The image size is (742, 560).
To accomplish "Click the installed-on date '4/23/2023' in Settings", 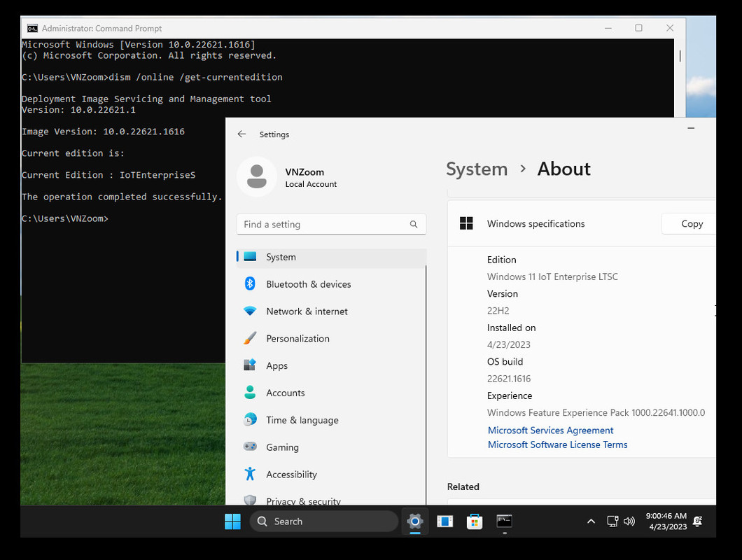I will [x=509, y=344].
